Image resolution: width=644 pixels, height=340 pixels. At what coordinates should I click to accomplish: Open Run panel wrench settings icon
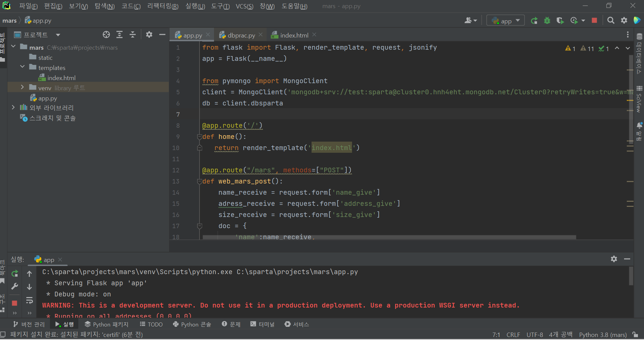(15, 287)
